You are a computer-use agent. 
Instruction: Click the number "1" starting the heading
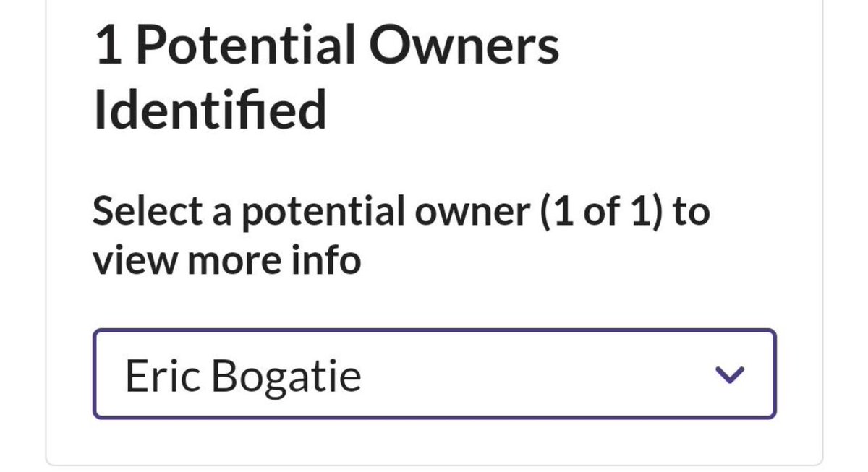click(x=108, y=47)
